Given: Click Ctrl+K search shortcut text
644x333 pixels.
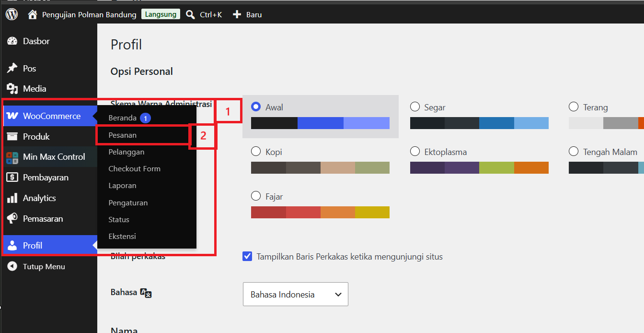Looking at the screenshot, I should click(211, 14).
